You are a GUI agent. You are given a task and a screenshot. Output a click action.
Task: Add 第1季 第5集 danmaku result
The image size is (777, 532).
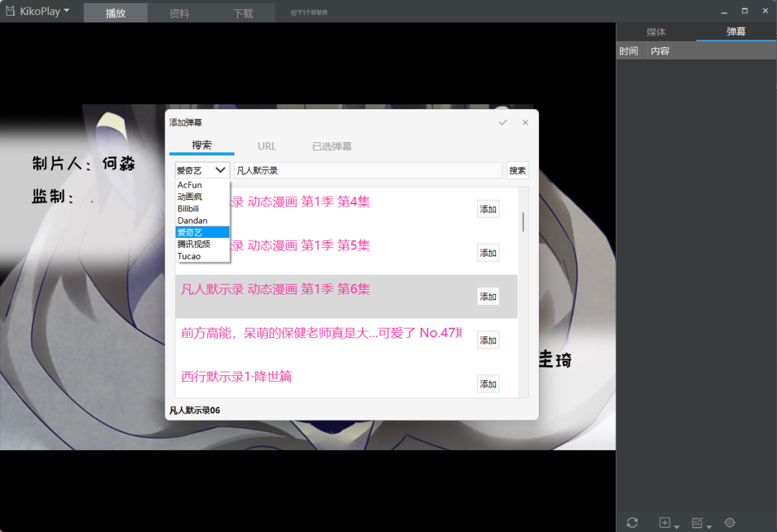(x=488, y=252)
